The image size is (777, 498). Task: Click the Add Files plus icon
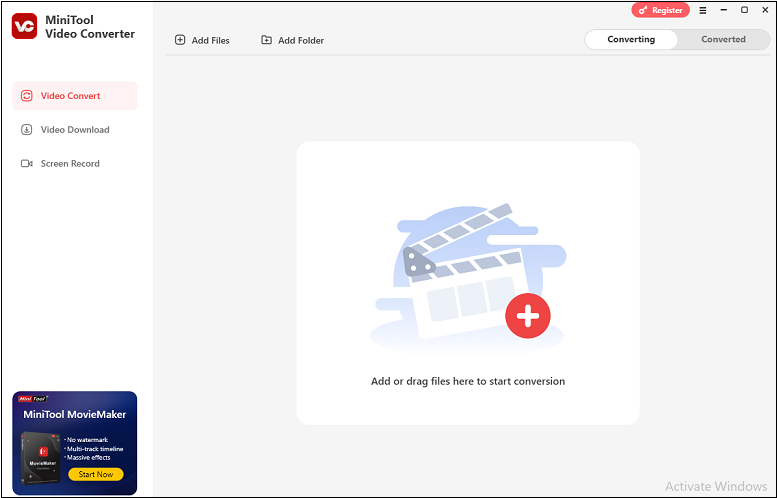180,40
